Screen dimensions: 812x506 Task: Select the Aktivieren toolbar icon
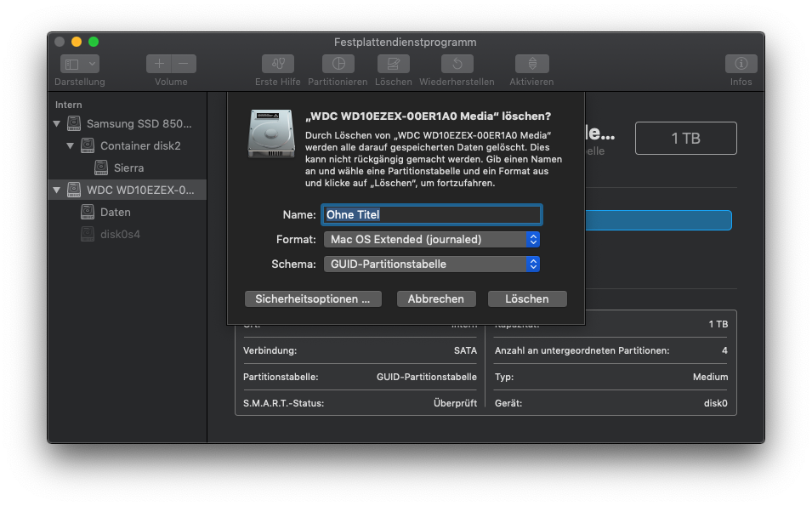532,64
